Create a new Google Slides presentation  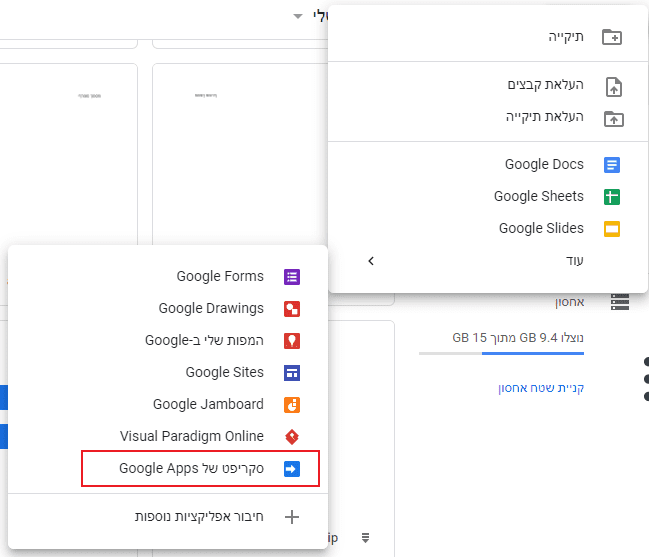[x=488, y=228]
